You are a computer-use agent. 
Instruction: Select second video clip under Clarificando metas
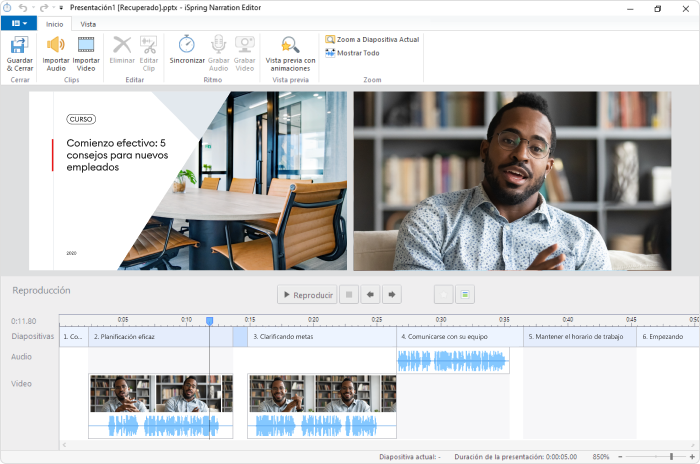322,406
